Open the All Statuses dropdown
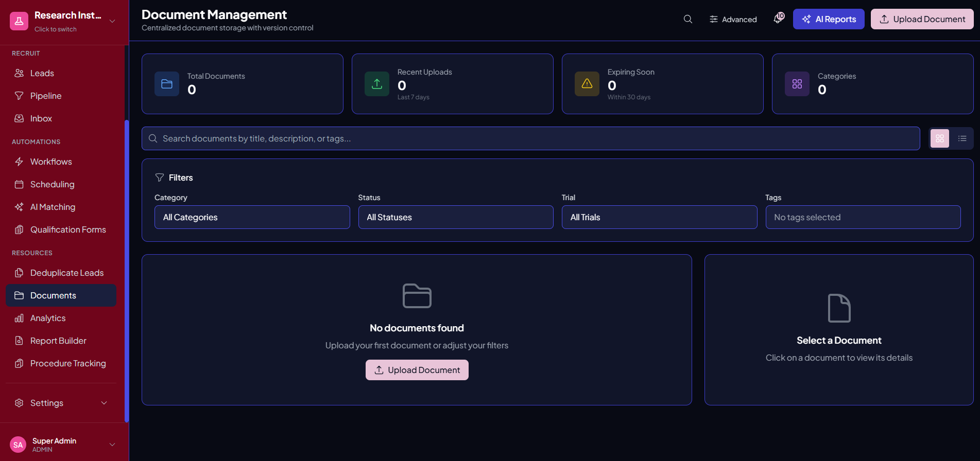Viewport: 980px width, 461px height. click(x=456, y=217)
